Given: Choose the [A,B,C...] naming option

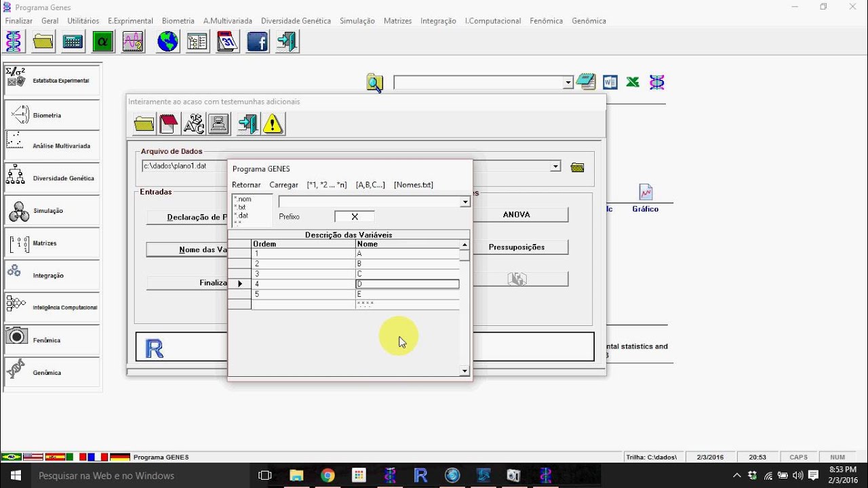Looking at the screenshot, I should [x=370, y=185].
